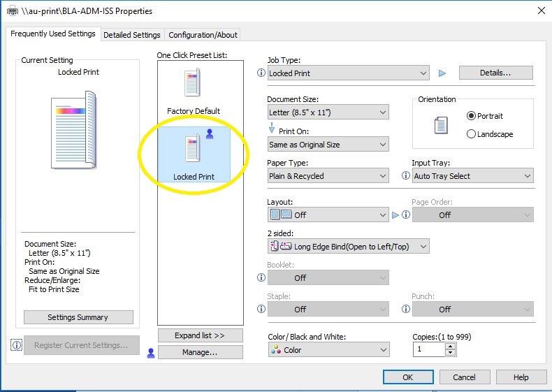The height and width of the screenshot is (392, 552).
Task: Click the info icon left of Register Current Settings
Action: click(17, 345)
